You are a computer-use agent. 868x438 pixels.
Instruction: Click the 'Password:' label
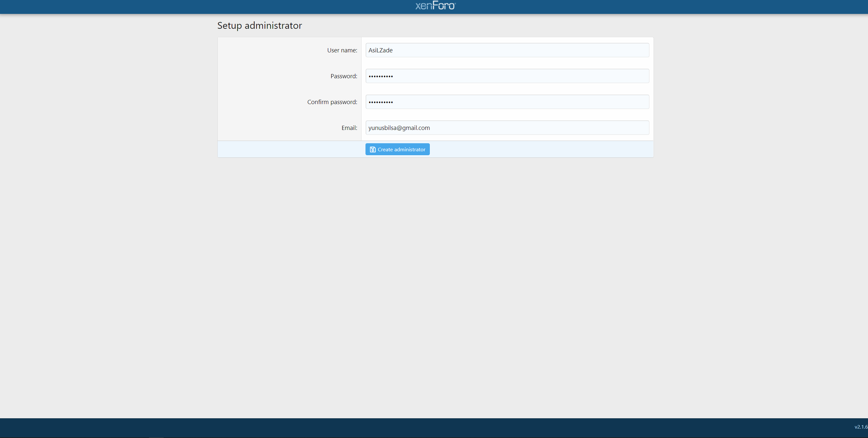pos(344,76)
